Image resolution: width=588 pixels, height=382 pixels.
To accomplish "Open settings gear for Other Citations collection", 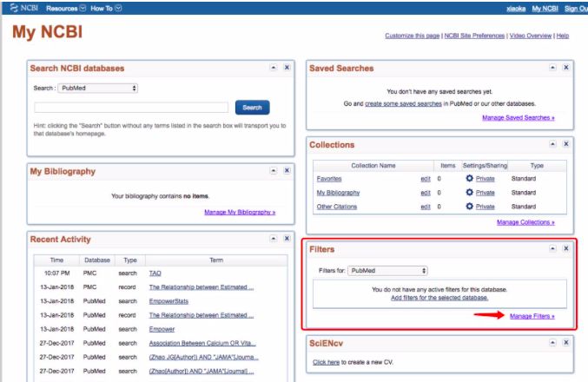I will (x=469, y=206).
